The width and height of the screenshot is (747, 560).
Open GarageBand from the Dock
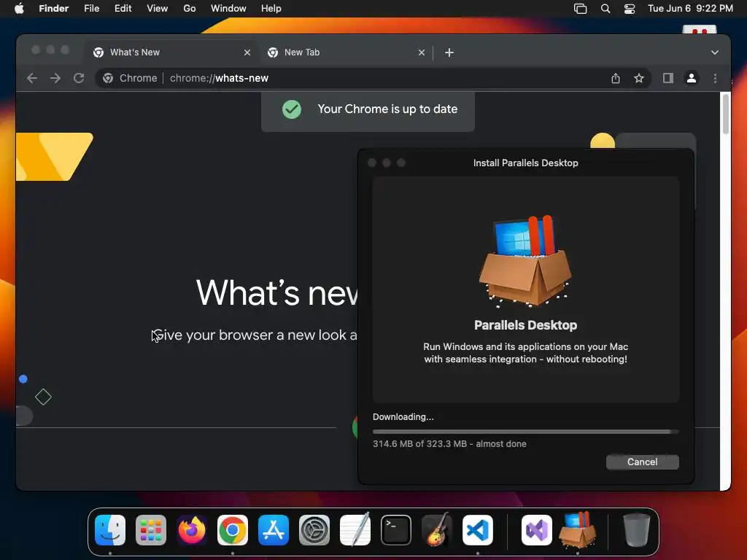point(437,530)
